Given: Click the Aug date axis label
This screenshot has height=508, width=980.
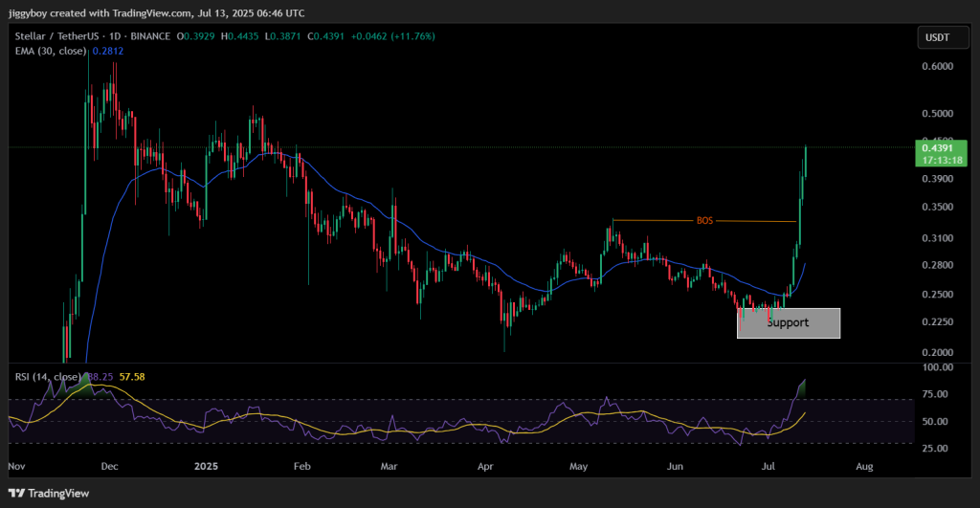Looking at the screenshot, I should (x=864, y=466).
